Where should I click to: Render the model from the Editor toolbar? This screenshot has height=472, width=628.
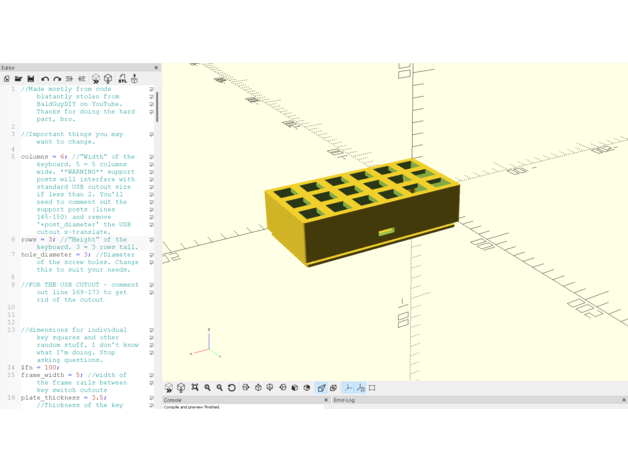[x=108, y=79]
